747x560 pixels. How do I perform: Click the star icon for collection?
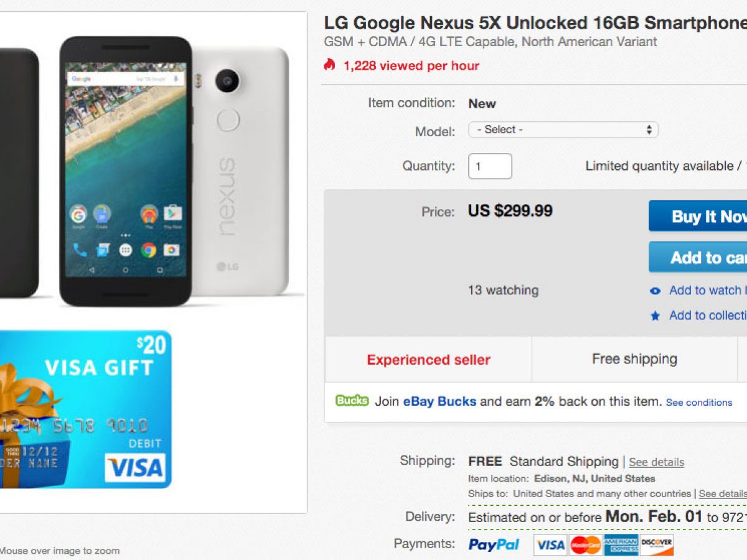[x=655, y=316]
